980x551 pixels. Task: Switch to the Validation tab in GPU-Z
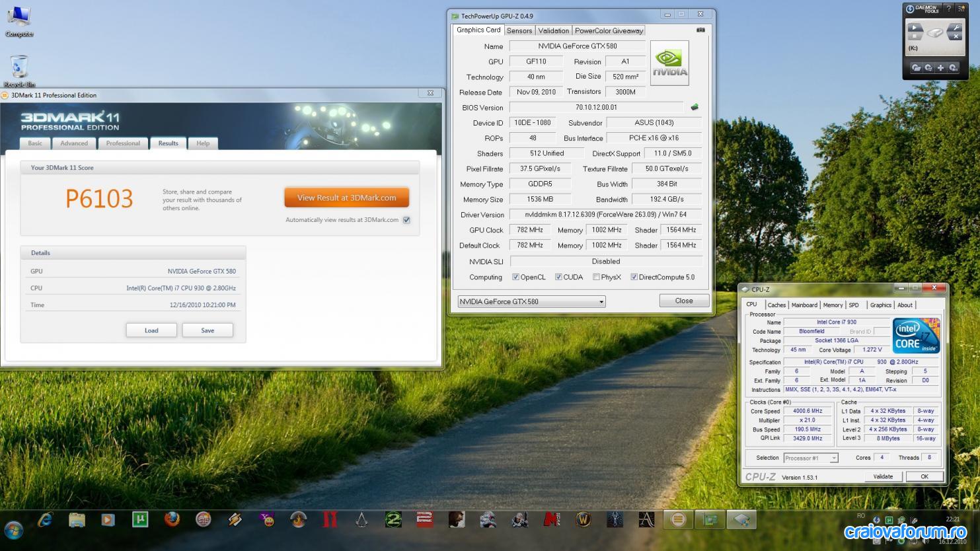coord(553,30)
